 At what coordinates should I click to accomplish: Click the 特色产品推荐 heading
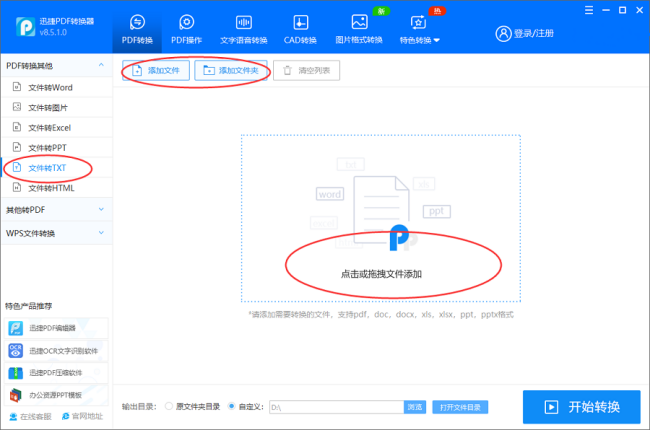(28, 306)
